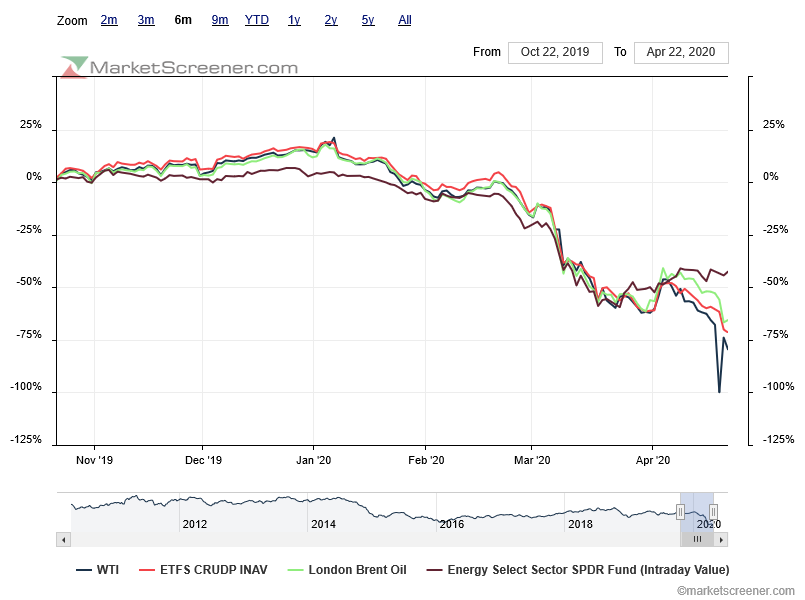
Task: Click the MarketScreener.com logo
Action: tap(179, 67)
